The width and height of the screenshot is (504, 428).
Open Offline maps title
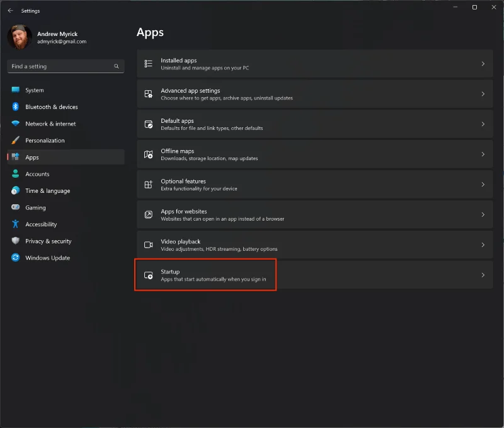coord(178,151)
